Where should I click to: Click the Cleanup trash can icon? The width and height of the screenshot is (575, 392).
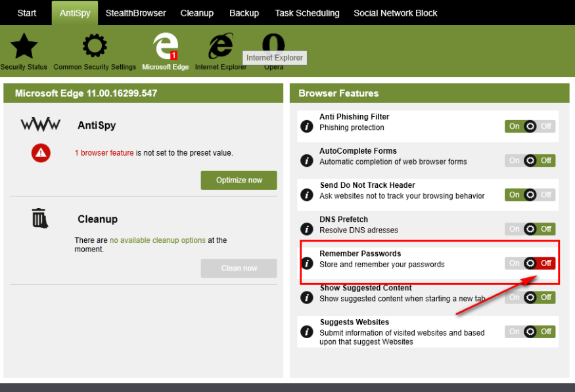(40, 219)
